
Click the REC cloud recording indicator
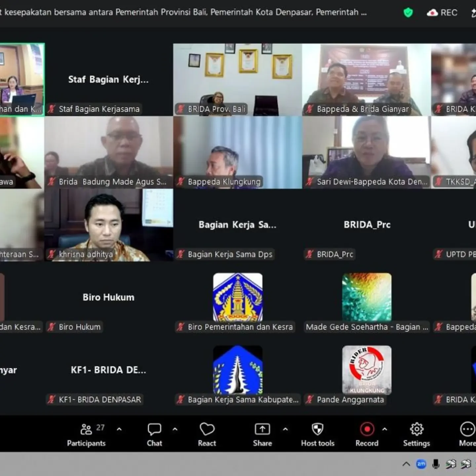pos(442,13)
